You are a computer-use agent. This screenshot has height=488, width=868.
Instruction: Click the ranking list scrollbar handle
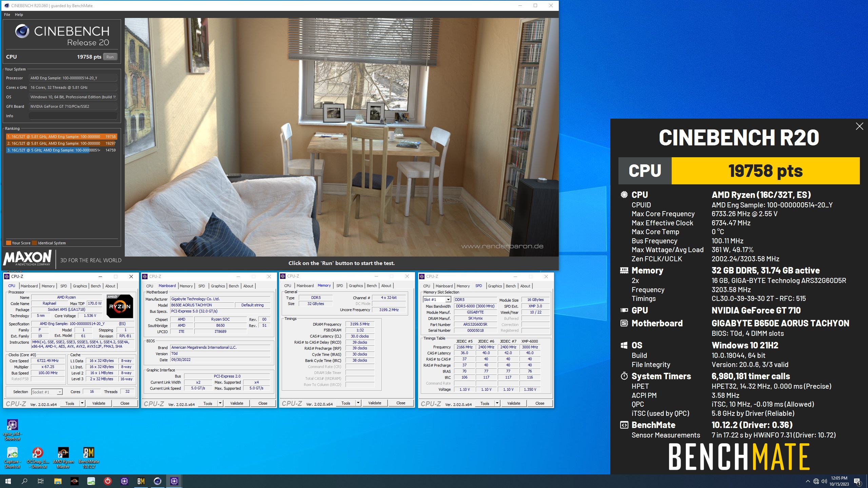tap(123, 144)
